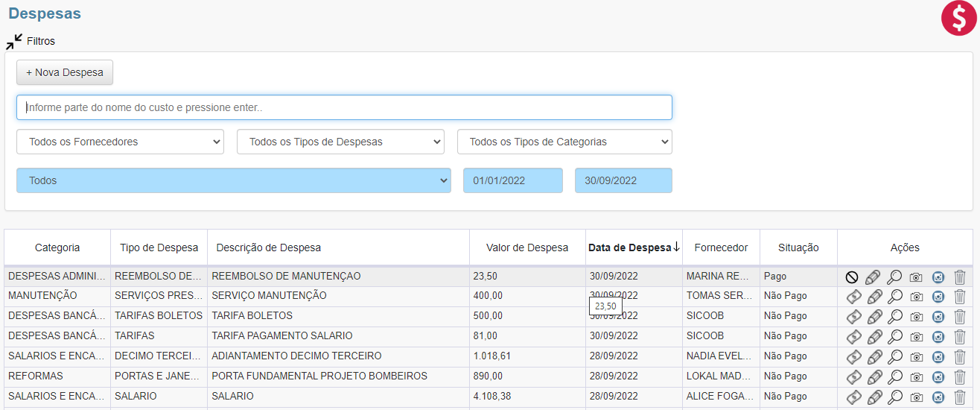Image resolution: width=980 pixels, height=410 pixels.
Task: Sort by Situação column header
Action: coord(798,247)
